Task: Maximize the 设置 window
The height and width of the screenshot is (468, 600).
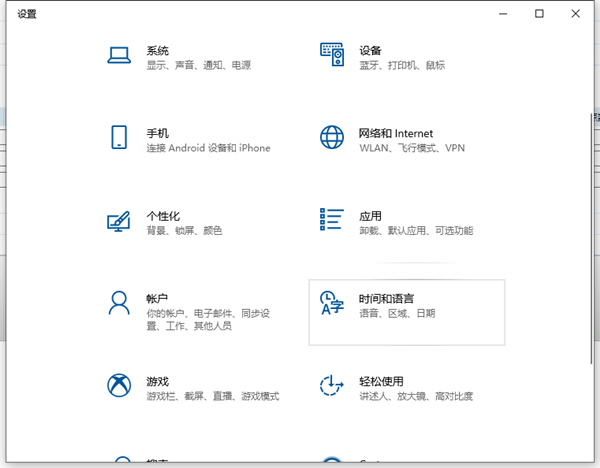Action: pos(539,13)
